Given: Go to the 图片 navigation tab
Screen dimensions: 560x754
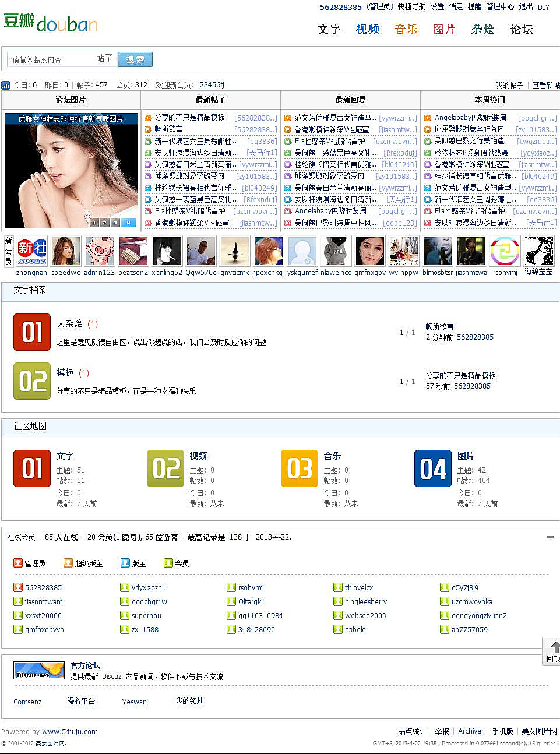Looking at the screenshot, I should pos(445,29).
